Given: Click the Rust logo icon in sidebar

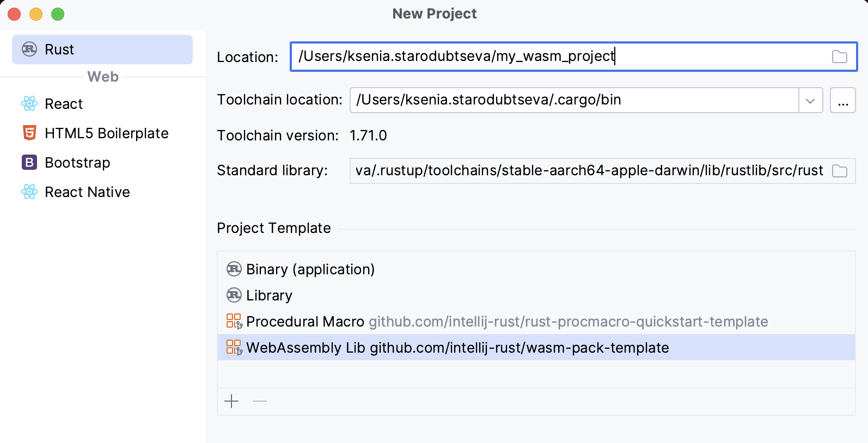Looking at the screenshot, I should point(29,50).
